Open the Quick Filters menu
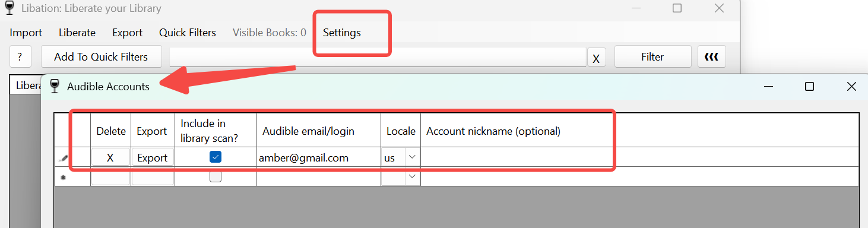Screen dimensions: 868x228 tap(188, 33)
